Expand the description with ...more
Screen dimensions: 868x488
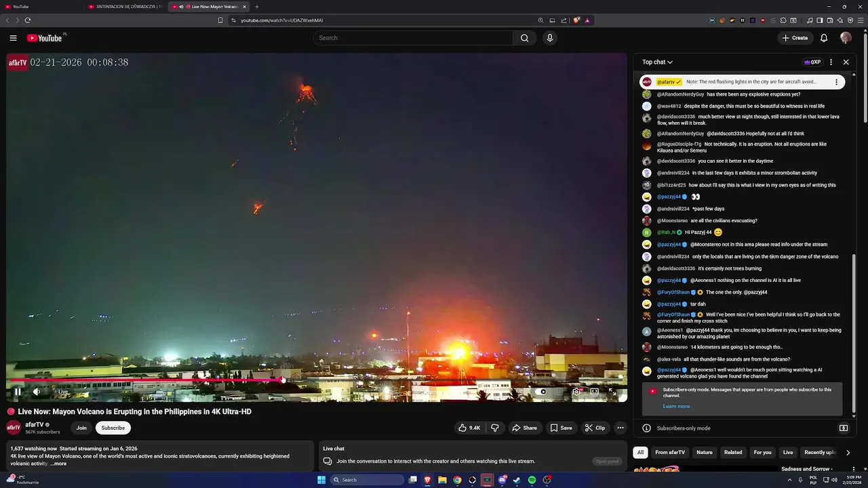point(58,464)
